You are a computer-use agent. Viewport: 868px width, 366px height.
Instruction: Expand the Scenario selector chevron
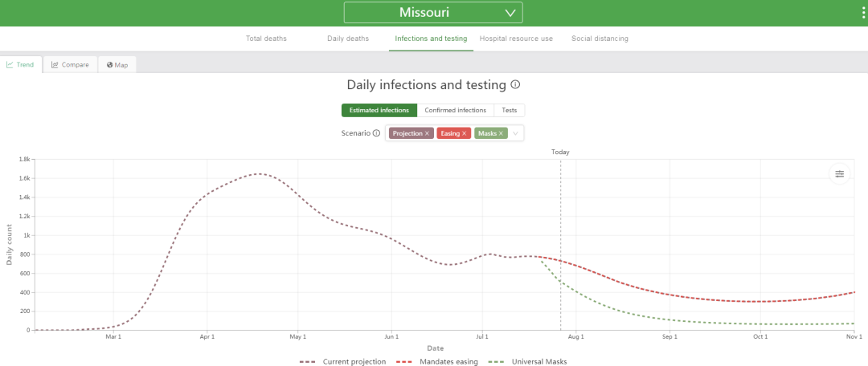(515, 133)
